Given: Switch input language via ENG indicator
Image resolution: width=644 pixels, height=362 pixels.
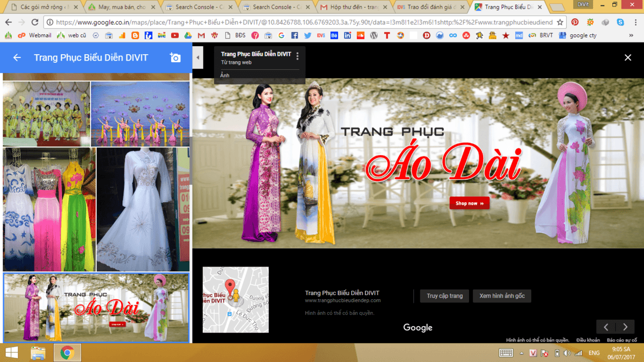Looking at the screenshot, I should click(x=594, y=353).
